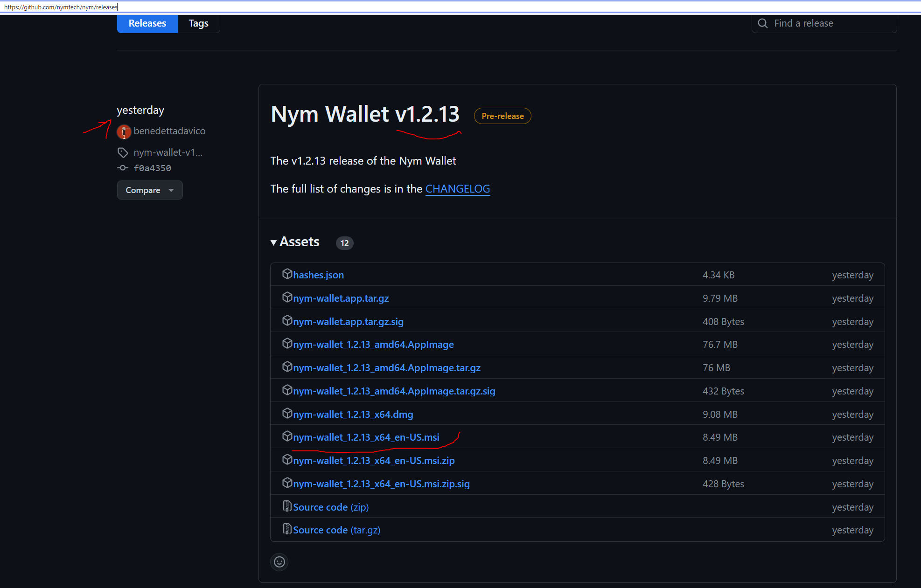Switch to the Releases tab
Image resolution: width=921 pixels, height=588 pixels.
(x=147, y=23)
